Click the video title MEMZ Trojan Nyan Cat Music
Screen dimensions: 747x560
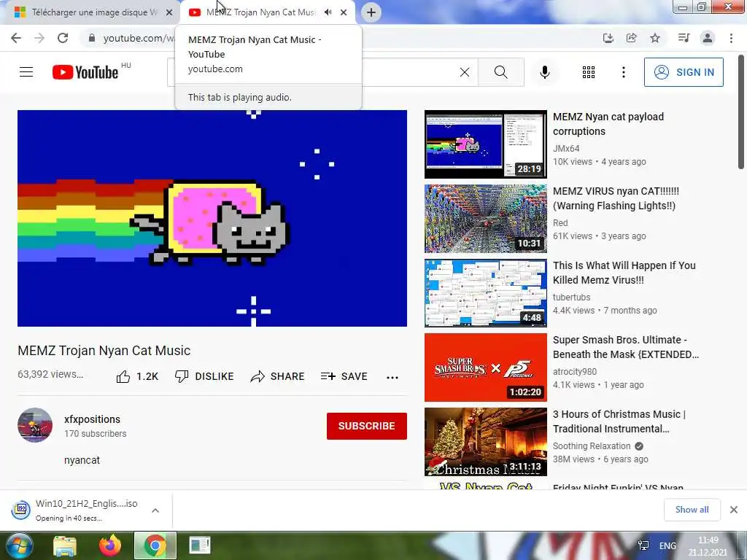pyautogui.click(x=104, y=351)
